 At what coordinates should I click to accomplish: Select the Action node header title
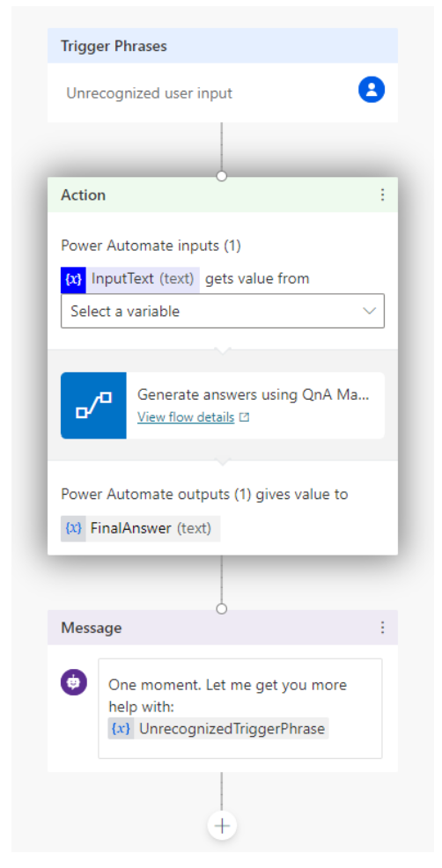[x=83, y=195]
